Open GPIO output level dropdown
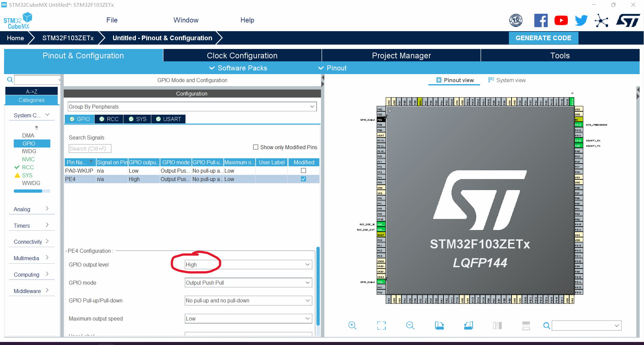The image size is (644, 345). pyautogui.click(x=248, y=265)
